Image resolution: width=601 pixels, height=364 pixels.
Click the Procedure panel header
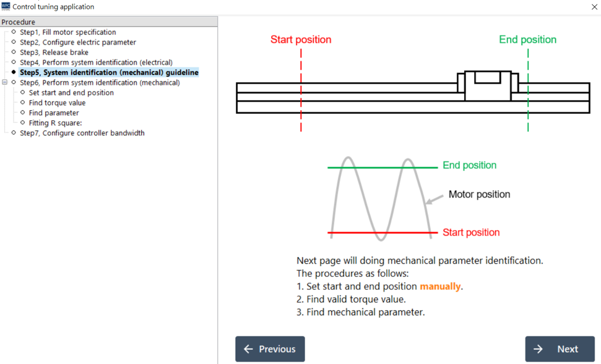[108, 22]
